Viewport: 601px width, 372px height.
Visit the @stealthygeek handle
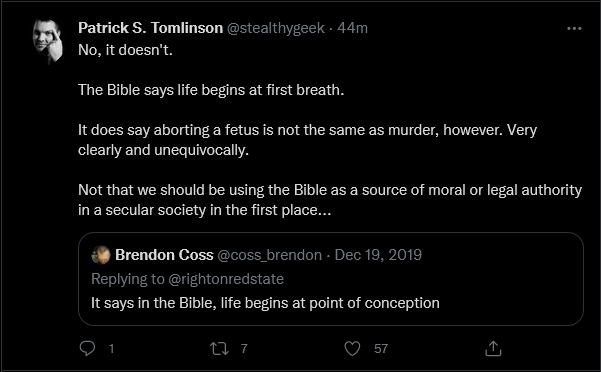[276, 28]
